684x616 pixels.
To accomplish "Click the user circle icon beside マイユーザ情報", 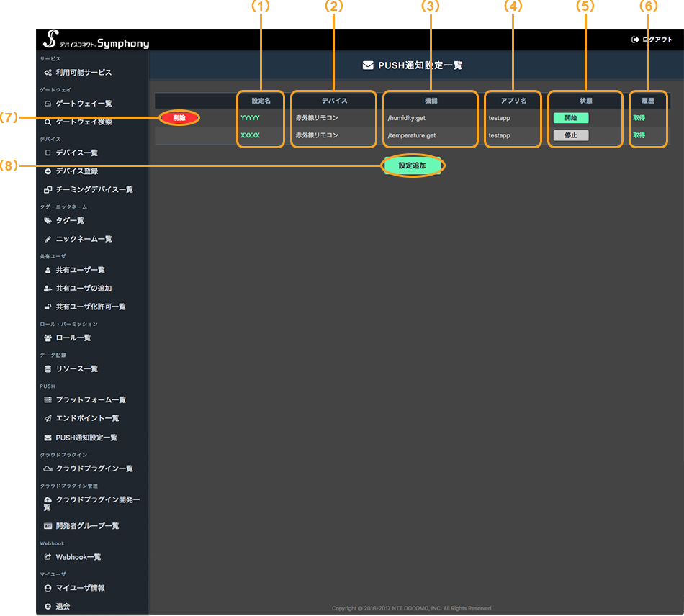I will click(48, 588).
